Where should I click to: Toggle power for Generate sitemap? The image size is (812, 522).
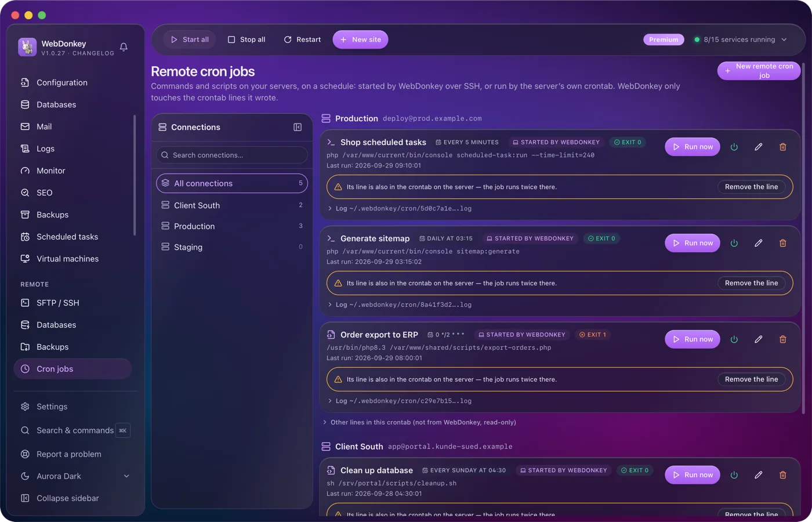[734, 243]
